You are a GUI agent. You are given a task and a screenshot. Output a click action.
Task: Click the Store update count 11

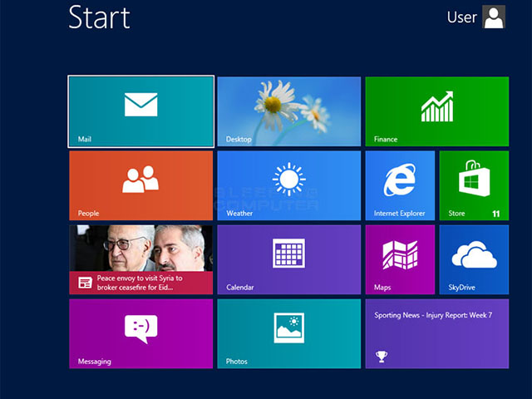(x=495, y=214)
